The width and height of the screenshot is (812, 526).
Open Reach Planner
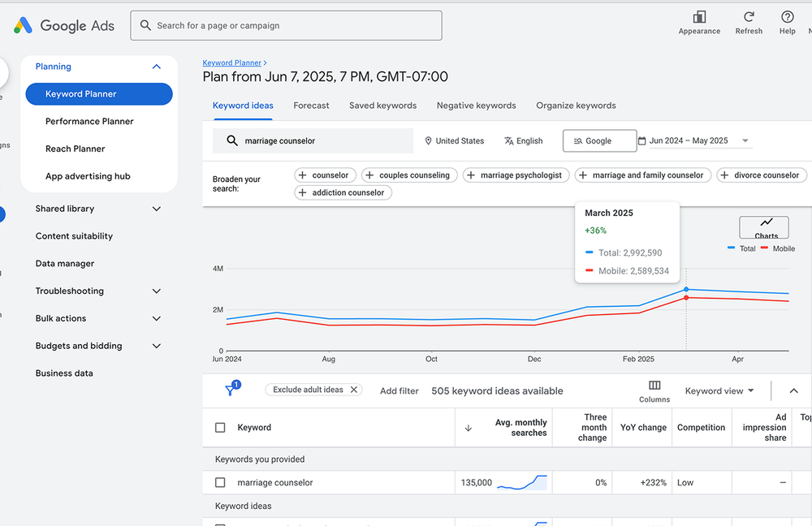(75, 149)
